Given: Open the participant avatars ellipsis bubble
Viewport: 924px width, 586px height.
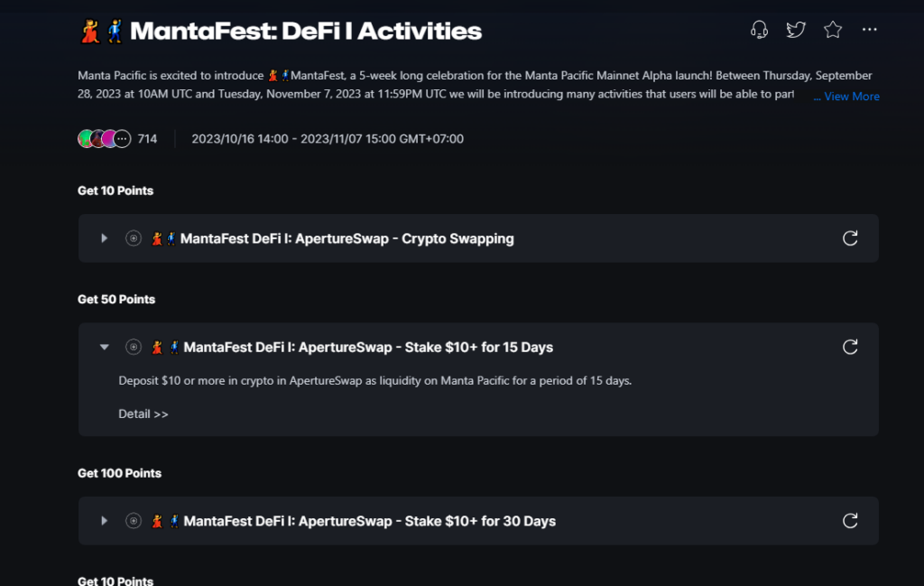Looking at the screenshot, I should pos(122,138).
